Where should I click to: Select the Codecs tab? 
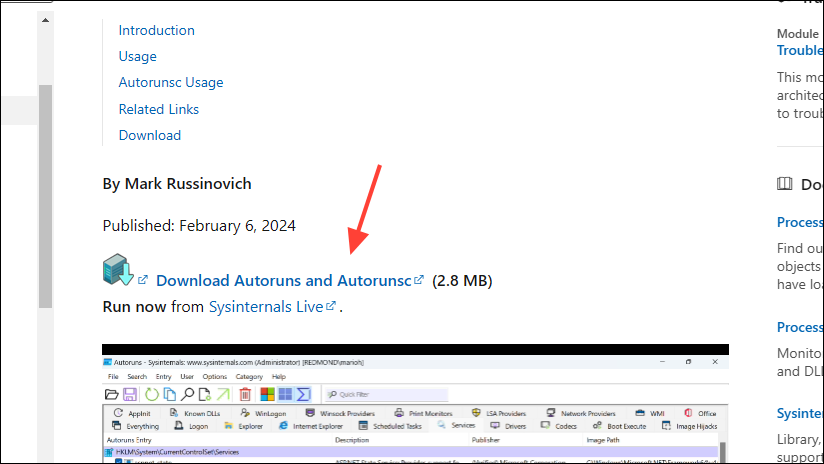[559, 426]
